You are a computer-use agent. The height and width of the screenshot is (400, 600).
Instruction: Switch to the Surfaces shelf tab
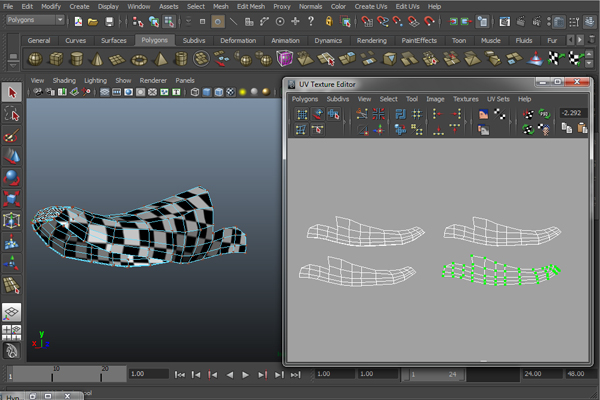[x=114, y=41]
